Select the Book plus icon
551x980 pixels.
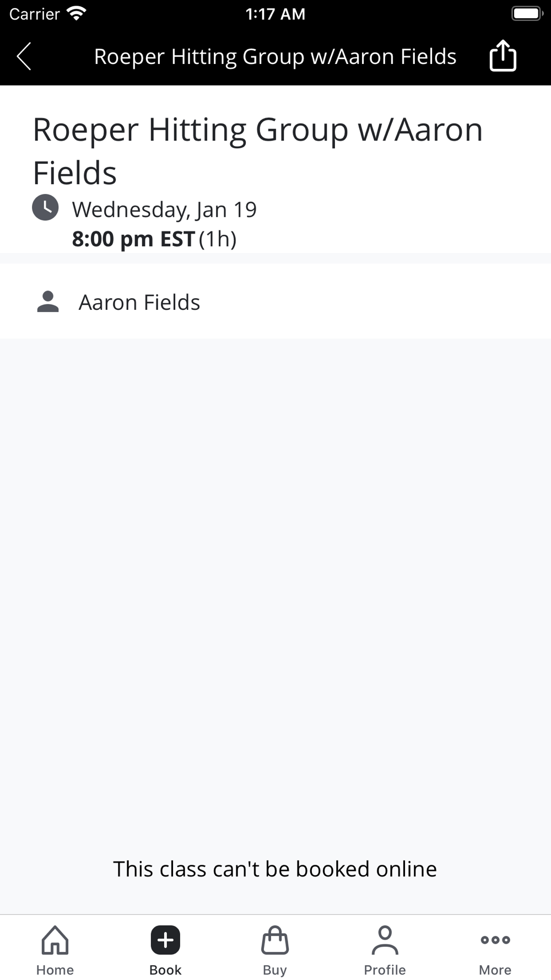[x=165, y=940]
